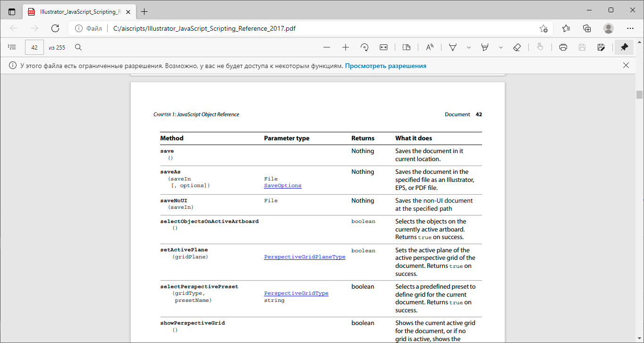The height and width of the screenshot is (343, 644).
Task: Click the search magnifier in PDF toolbar
Action: [x=78, y=47]
